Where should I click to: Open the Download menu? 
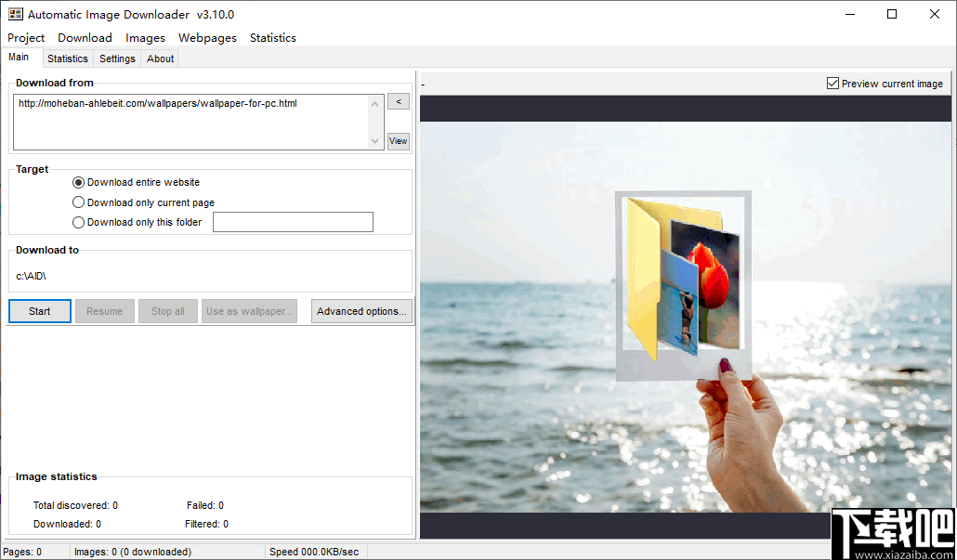coord(84,37)
